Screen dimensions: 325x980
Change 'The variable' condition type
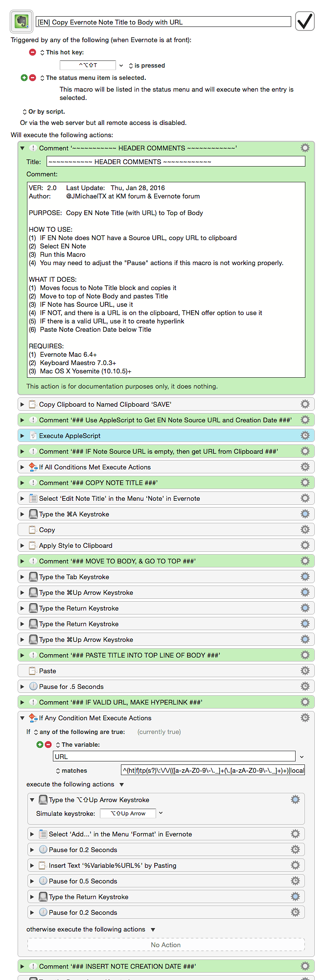(78, 745)
